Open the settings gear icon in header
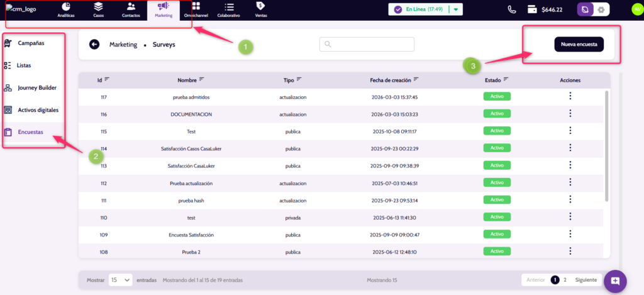Screen dimensions: 644x295 tap(601, 10)
